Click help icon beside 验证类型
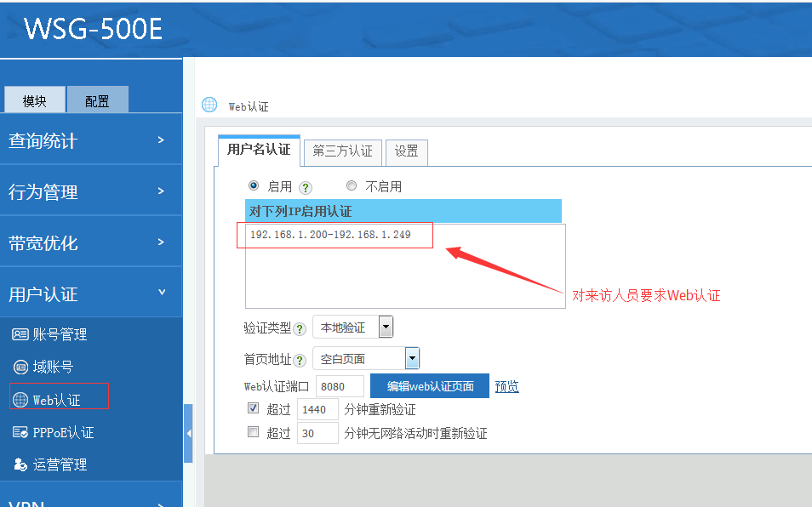Image resolution: width=812 pixels, height=507 pixels. point(300,328)
